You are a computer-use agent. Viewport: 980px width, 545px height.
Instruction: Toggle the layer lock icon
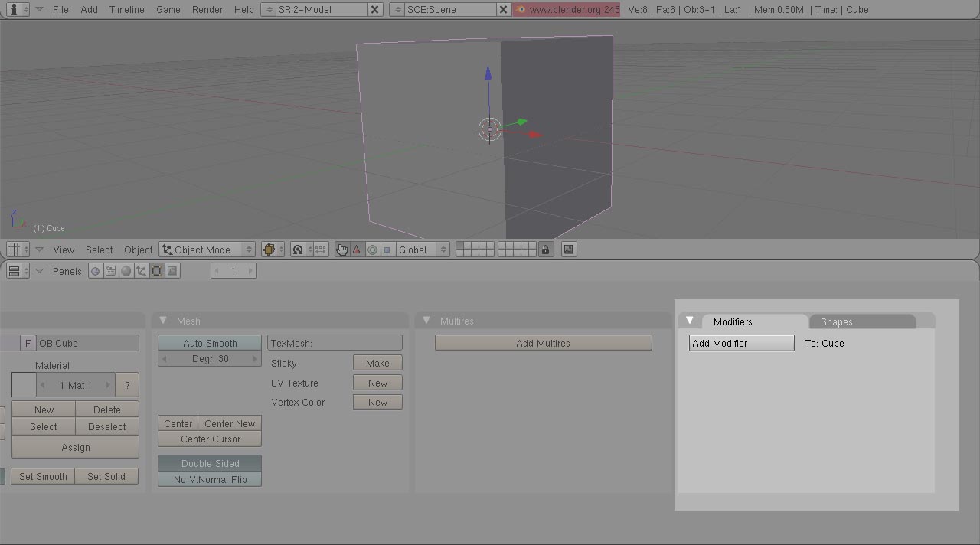(545, 250)
